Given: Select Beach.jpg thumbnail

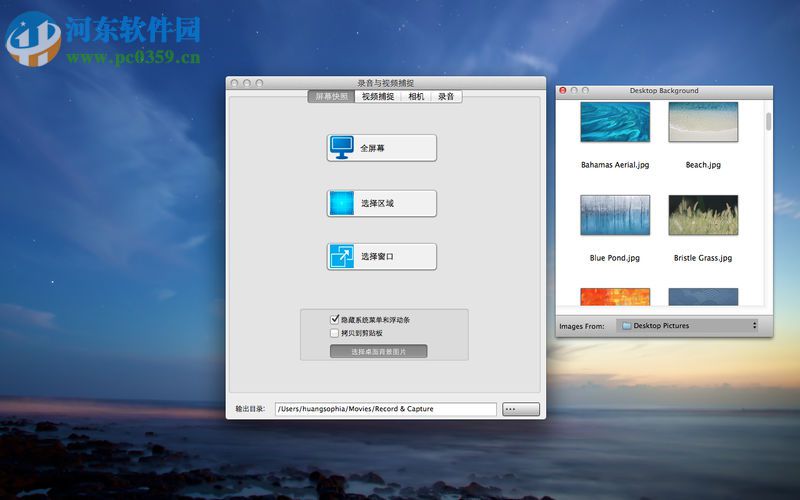Looking at the screenshot, I should [703, 122].
